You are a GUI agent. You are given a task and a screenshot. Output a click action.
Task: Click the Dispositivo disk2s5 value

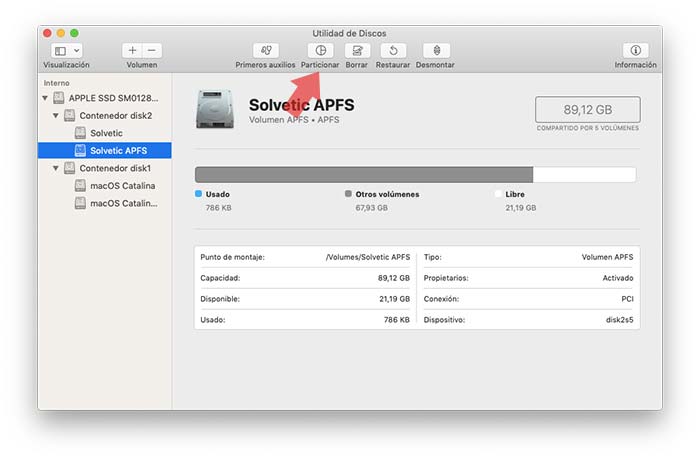tap(619, 320)
